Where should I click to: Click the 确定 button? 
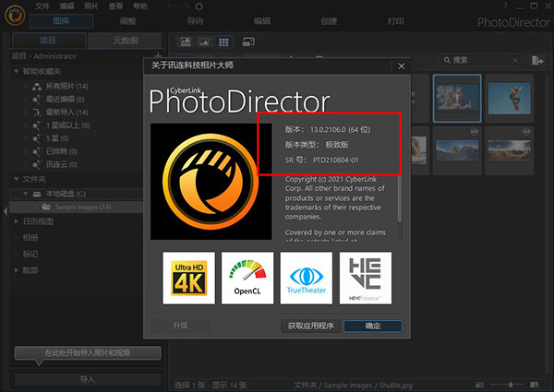[x=373, y=326]
